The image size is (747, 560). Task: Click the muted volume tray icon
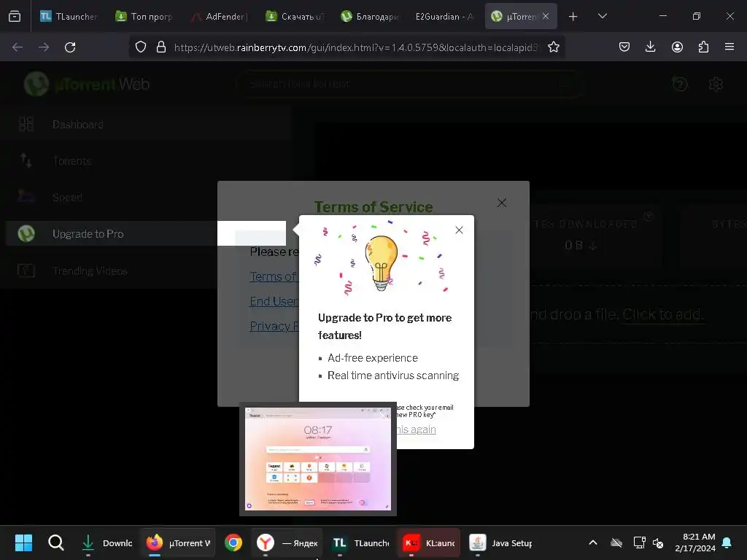pos(659,542)
